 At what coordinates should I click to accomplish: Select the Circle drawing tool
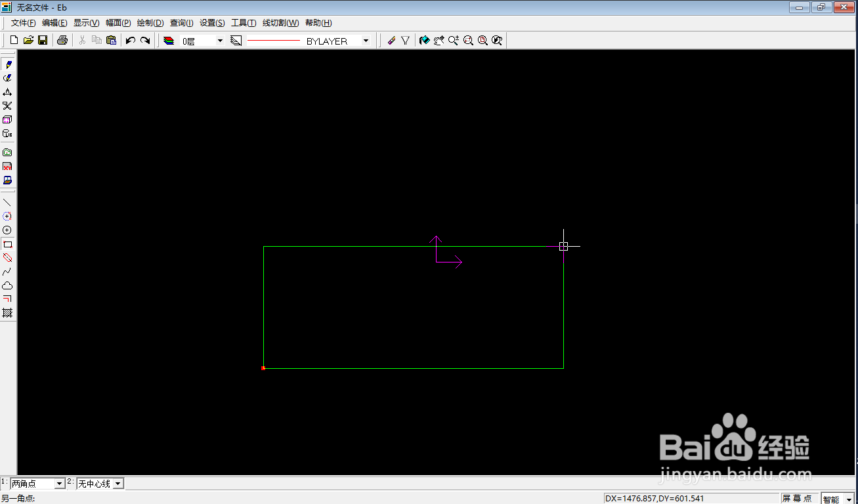[x=8, y=230]
